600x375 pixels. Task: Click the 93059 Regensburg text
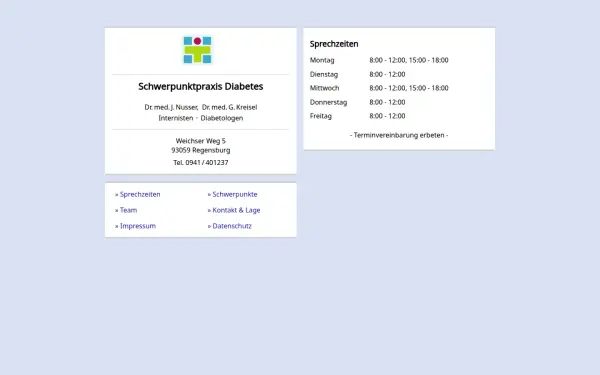click(201, 150)
